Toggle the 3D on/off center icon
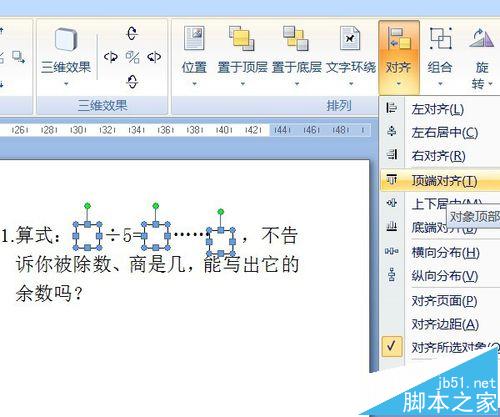Viewport: 500px width, 417px height. (132, 57)
